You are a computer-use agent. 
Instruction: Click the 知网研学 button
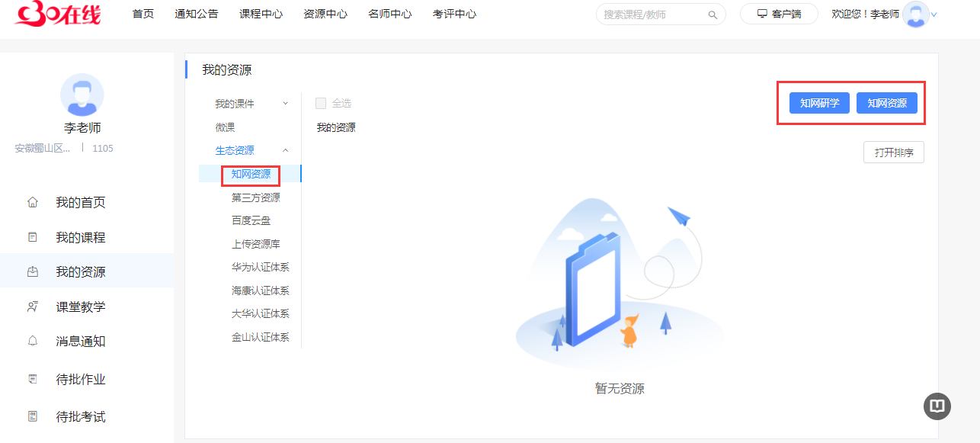(x=819, y=103)
